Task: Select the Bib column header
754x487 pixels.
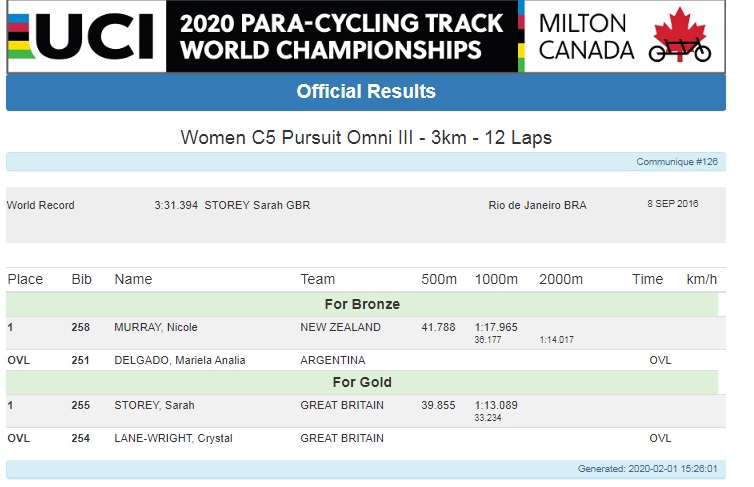Action: point(81,279)
